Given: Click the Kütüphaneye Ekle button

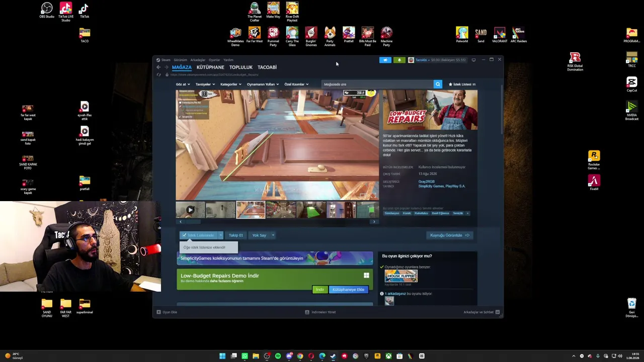Looking at the screenshot, I should coord(348,290).
